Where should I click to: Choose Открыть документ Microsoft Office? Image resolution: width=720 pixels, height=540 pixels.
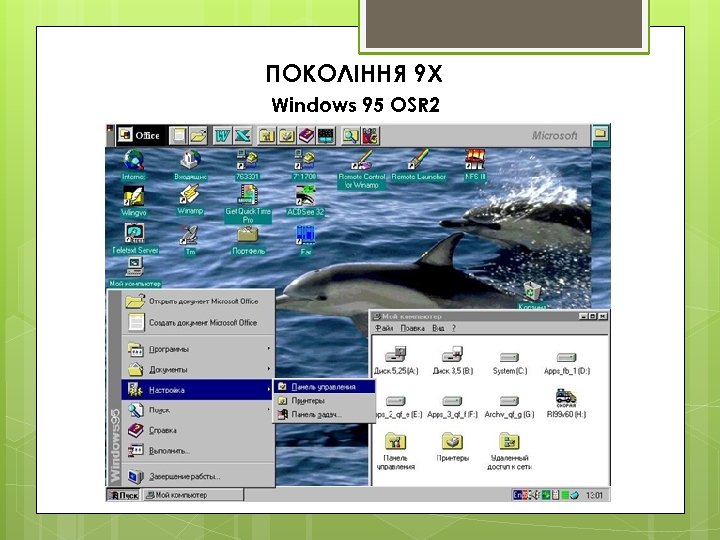(198, 301)
